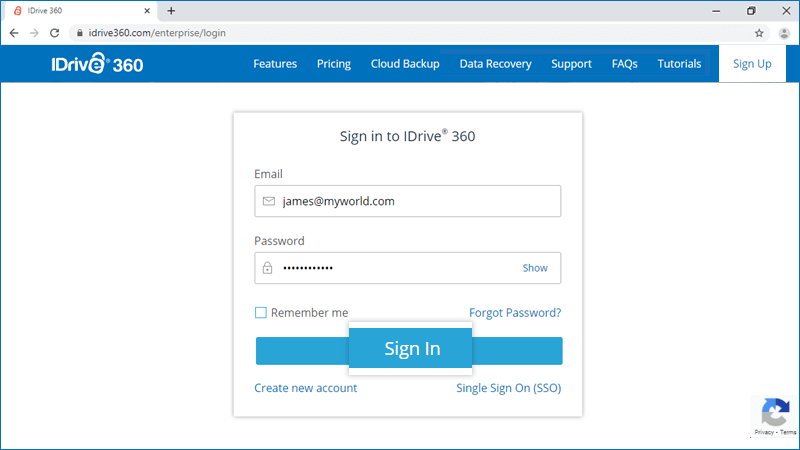View site info via the padlock icon
The height and width of the screenshot is (450, 800).
pyautogui.click(x=80, y=33)
